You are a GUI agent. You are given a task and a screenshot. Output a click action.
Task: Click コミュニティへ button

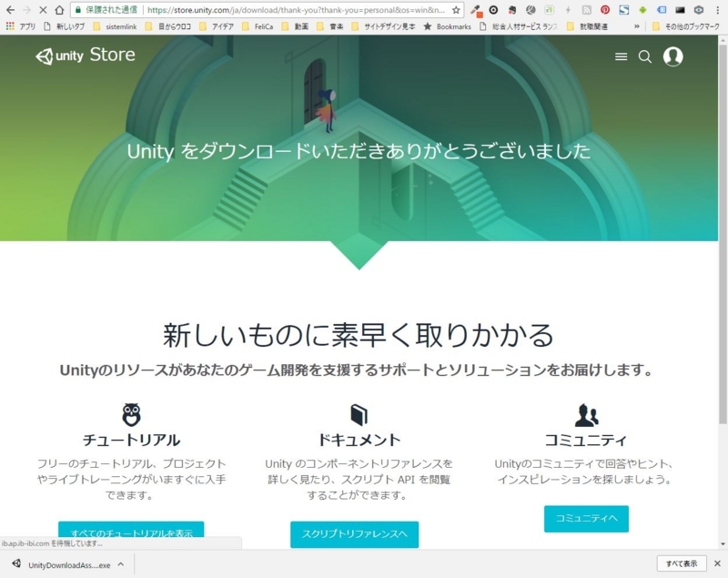tap(586, 519)
